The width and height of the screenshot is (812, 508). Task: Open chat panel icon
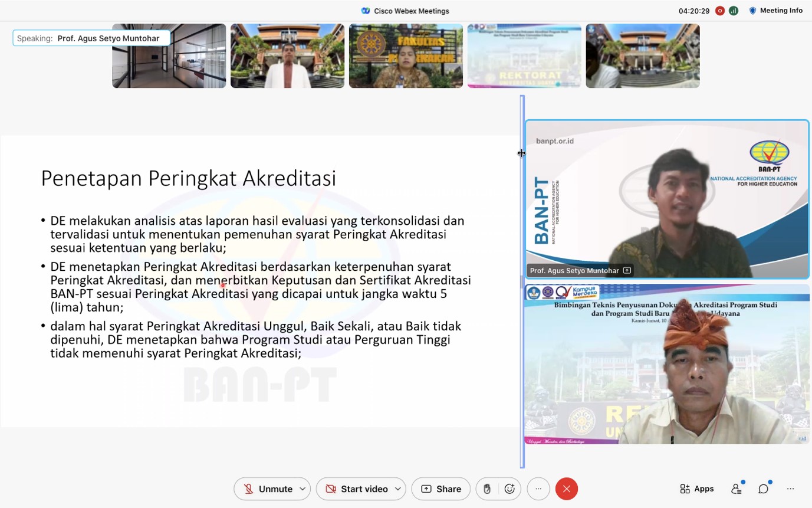[x=764, y=489]
